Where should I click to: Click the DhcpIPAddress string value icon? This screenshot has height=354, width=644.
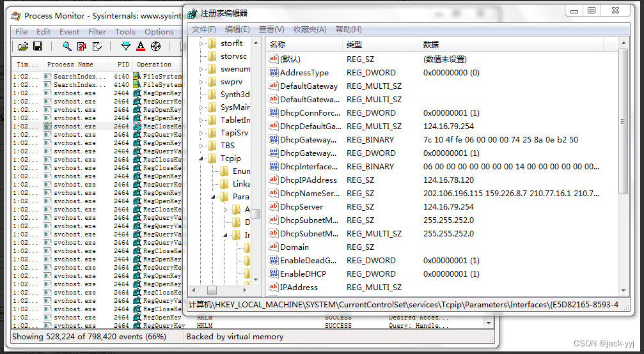tap(274, 180)
